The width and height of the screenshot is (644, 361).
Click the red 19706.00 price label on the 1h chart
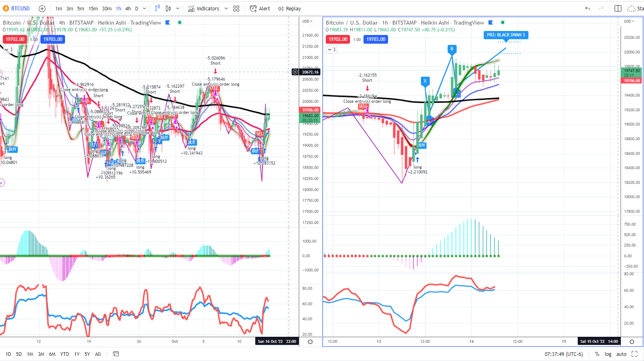pyautogui.click(x=631, y=81)
